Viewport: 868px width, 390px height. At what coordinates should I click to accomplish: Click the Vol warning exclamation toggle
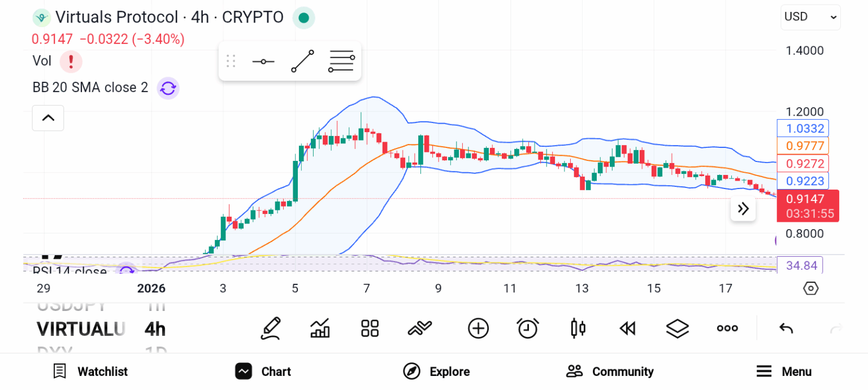point(71,62)
